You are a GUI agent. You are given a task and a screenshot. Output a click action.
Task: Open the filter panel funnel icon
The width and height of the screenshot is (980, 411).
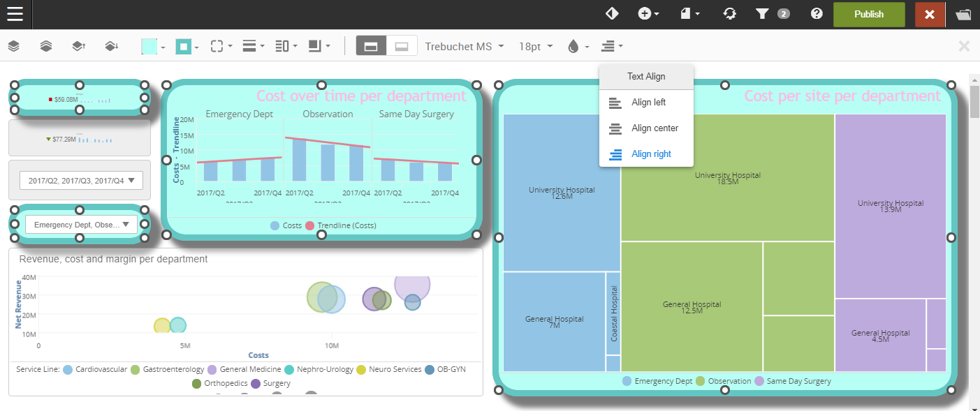762,14
